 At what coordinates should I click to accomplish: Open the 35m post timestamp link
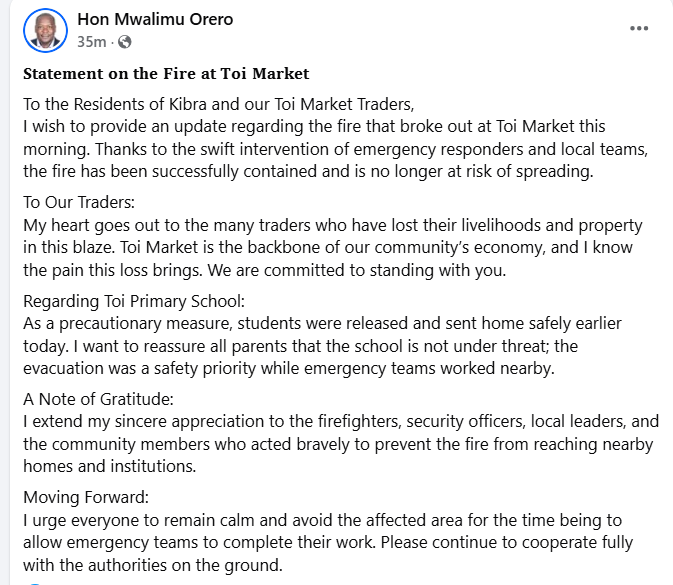pos(91,42)
